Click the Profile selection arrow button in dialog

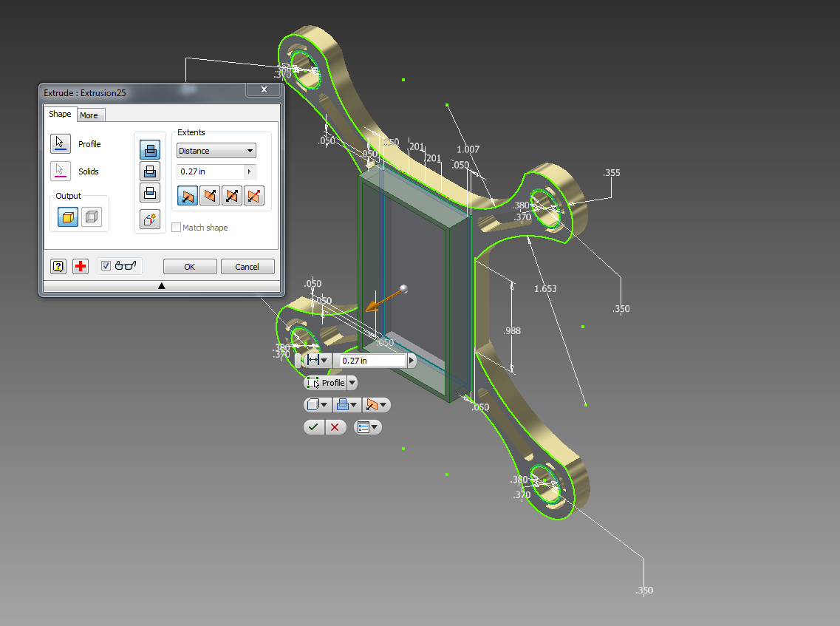[x=60, y=143]
